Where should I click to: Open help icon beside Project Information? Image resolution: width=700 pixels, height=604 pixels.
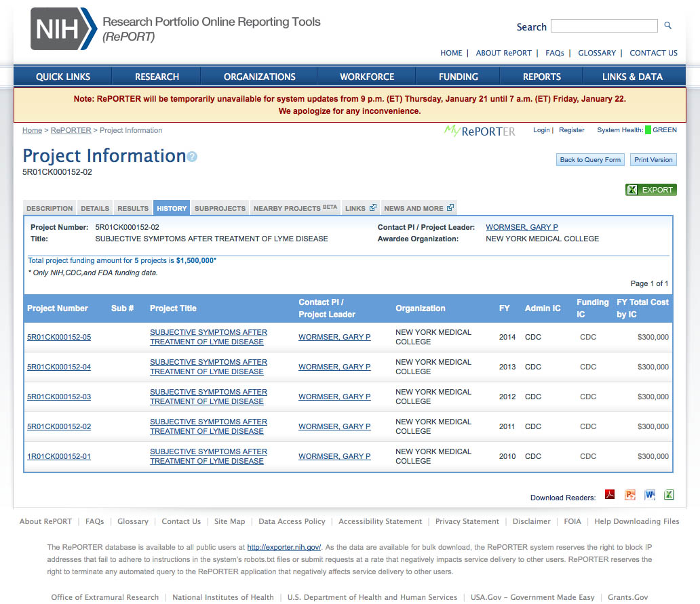[x=192, y=157]
